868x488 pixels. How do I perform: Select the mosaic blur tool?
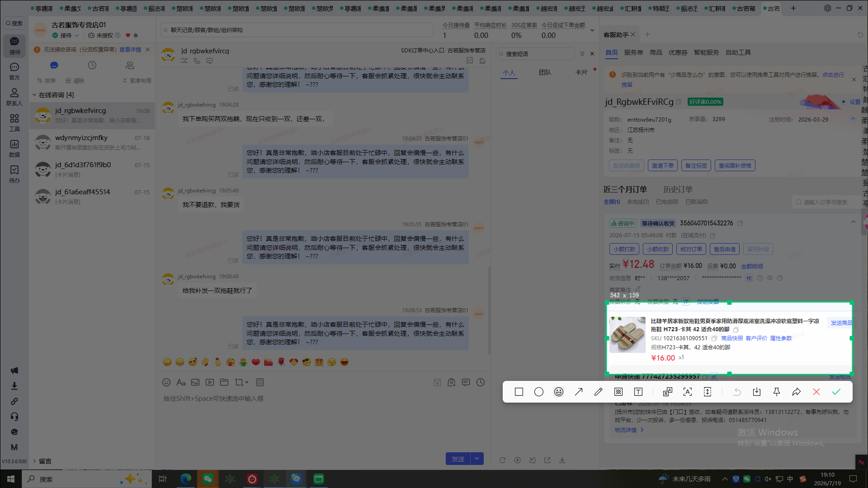(x=618, y=392)
